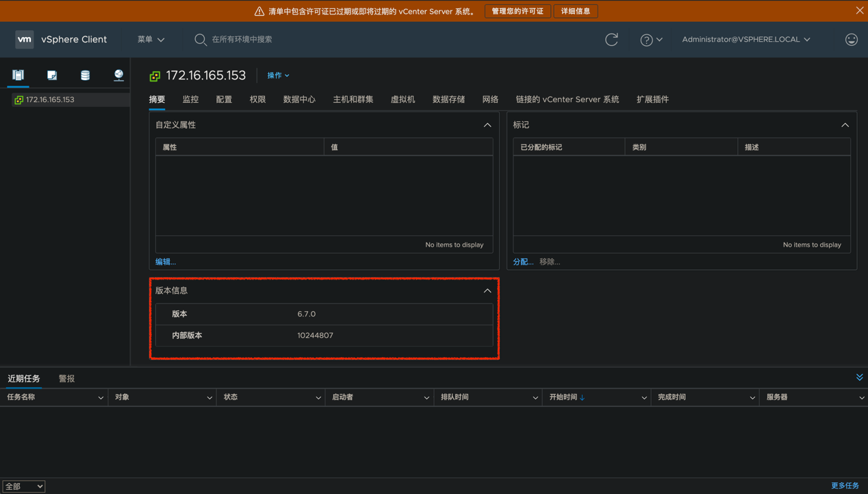Switch to the 虚拟机 tab

[x=403, y=99]
